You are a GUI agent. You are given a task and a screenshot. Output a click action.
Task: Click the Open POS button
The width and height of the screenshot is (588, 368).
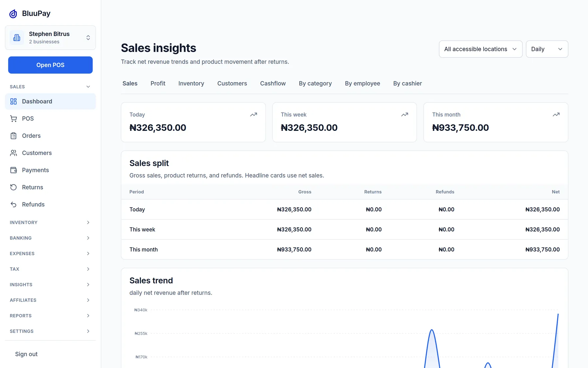[x=50, y=65]
